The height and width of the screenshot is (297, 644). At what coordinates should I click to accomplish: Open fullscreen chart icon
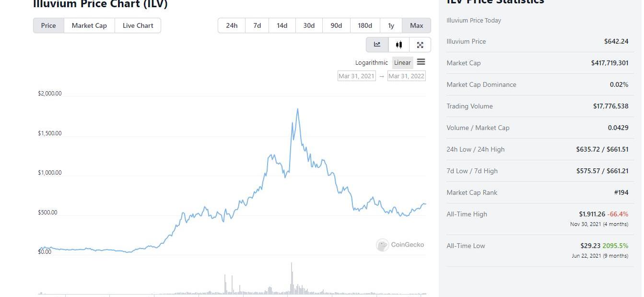420,45
